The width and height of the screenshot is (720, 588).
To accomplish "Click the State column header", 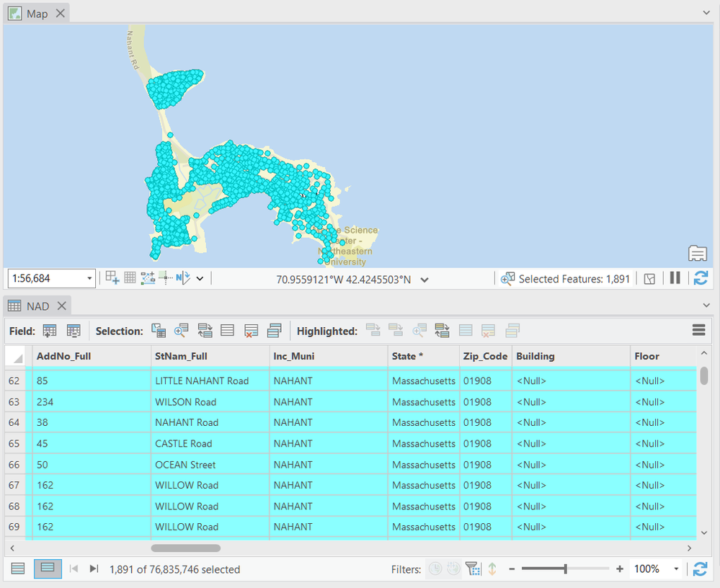I will (423, 356).
